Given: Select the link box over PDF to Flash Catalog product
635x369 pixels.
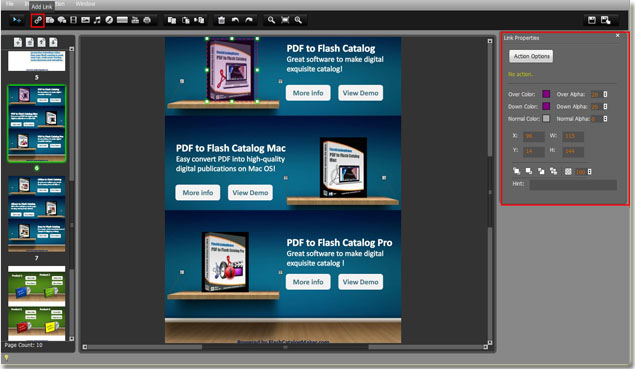Looking at the screenshot, I should point(232,70).
